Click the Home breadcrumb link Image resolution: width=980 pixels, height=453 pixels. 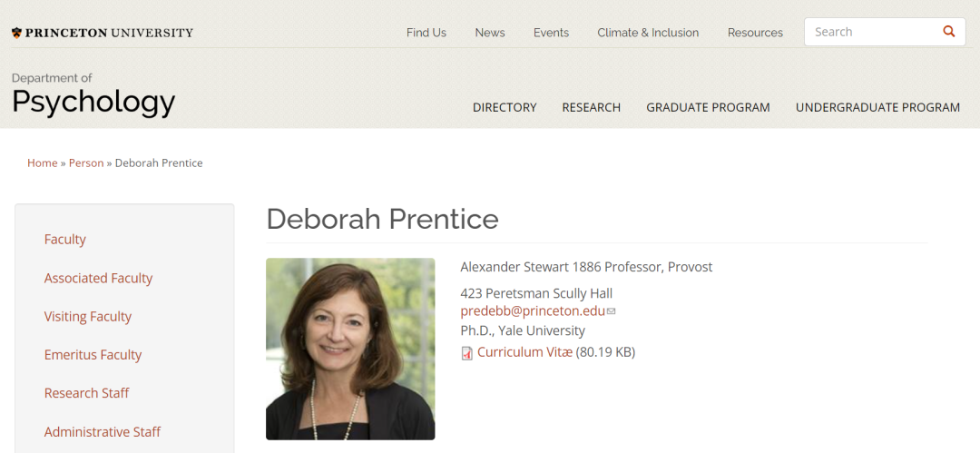[43, 163]
